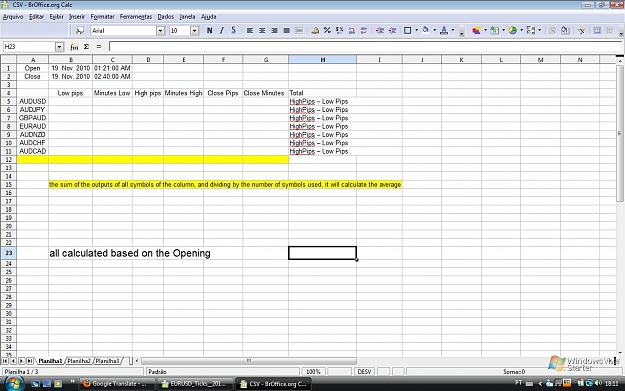Apply the font color

coord(444,30)
